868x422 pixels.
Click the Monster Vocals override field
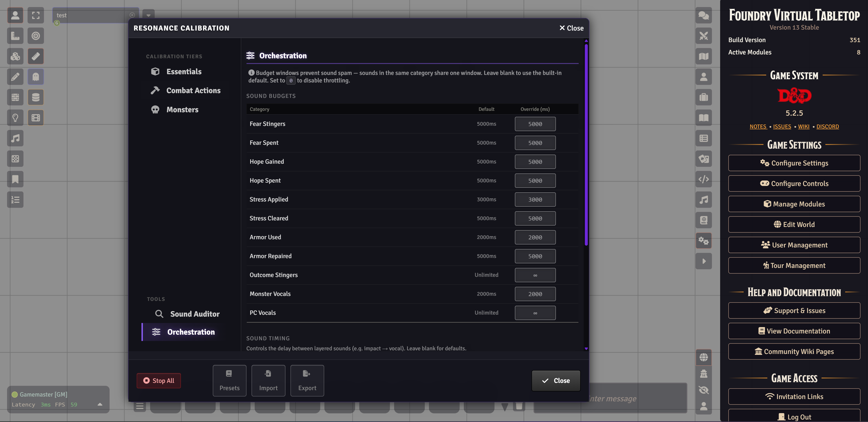535,294
